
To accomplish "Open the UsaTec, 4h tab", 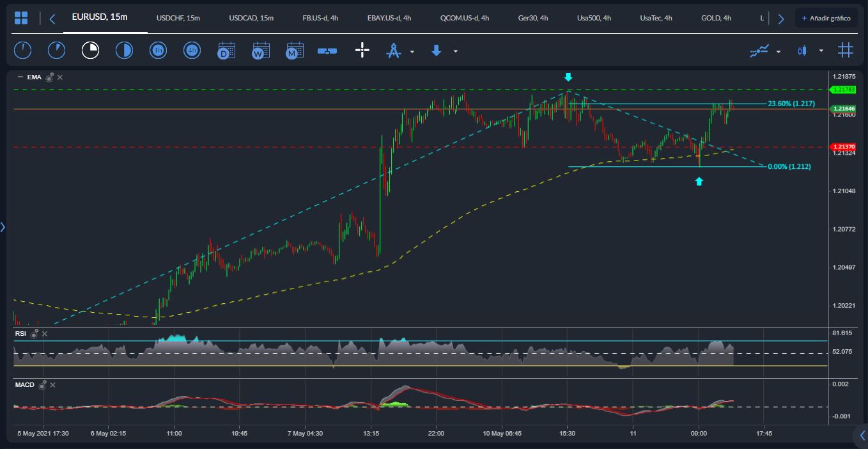I will pyautogui.click(x=656, y=18).
